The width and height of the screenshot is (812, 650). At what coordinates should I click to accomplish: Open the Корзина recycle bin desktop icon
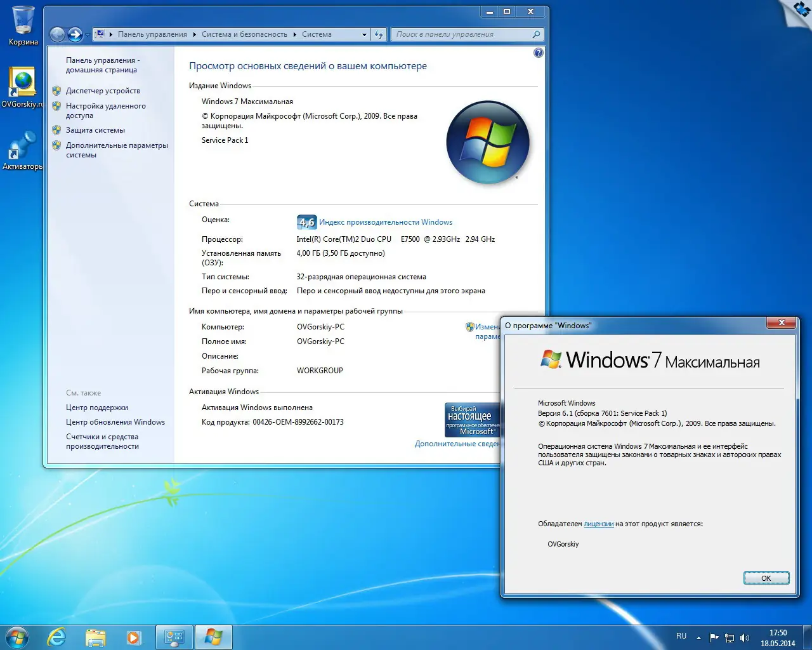coord(23,25)
